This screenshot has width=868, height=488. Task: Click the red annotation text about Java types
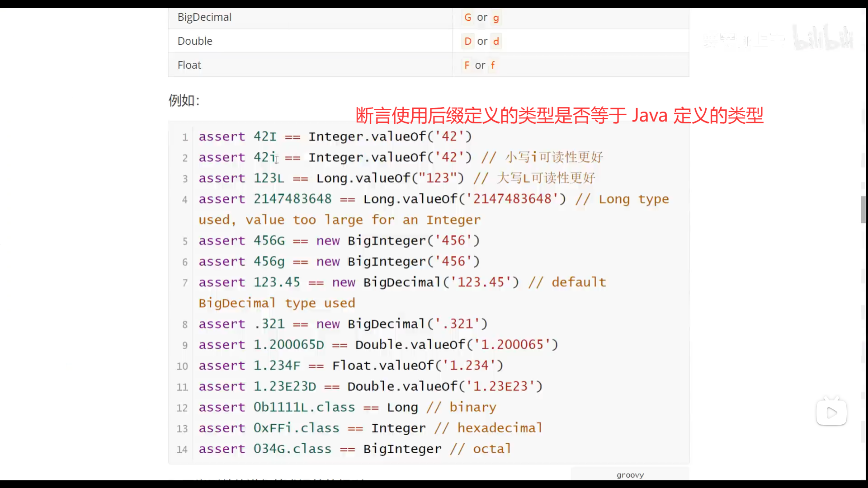tap(559, 116)
